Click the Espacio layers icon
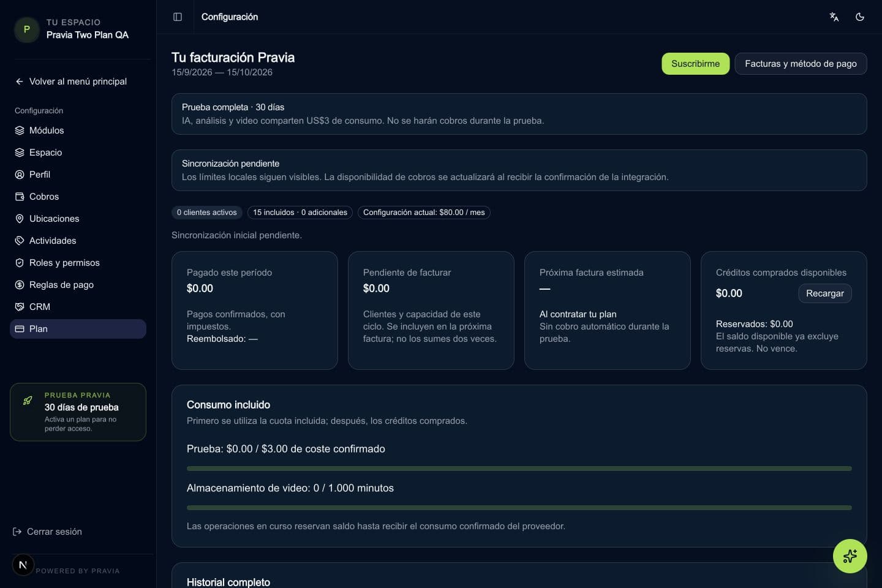This screenshot has width=882, height=588. pos(20,153)
